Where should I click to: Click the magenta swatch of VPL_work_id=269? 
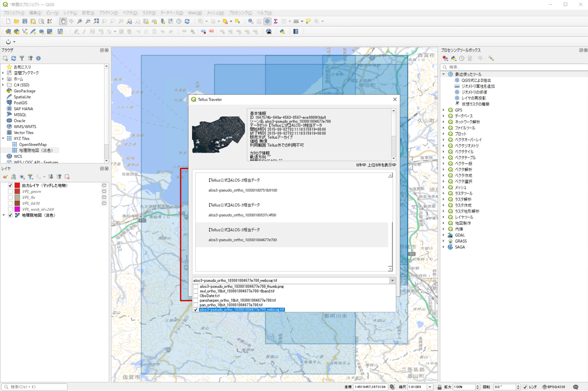[x=17, y=209]
